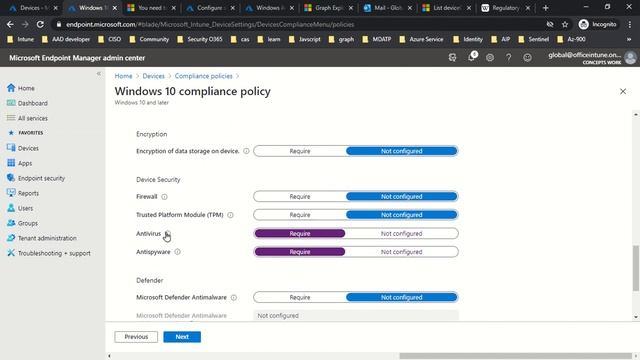
Task: Set Encryption of data storage to Not configured
Action: [402, 151]
